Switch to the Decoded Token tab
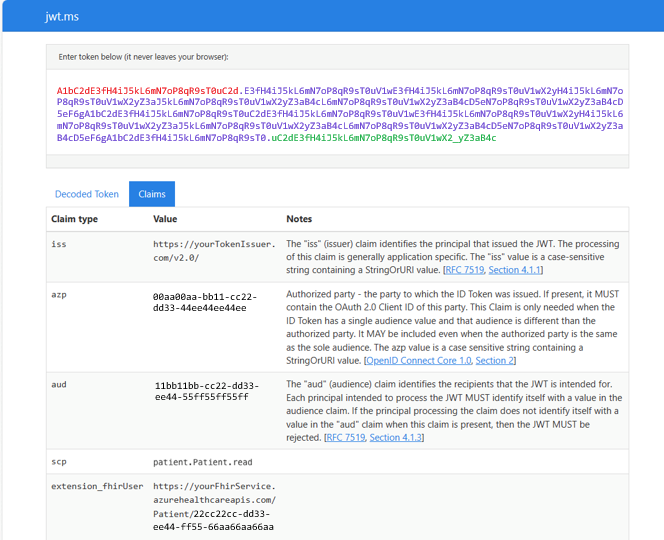 (87, 194)
